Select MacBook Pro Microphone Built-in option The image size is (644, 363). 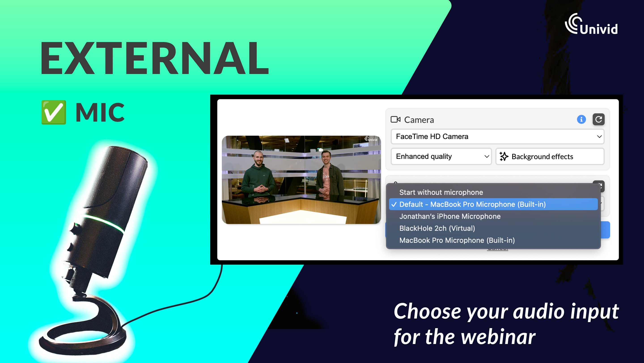[x=457, y=240]
